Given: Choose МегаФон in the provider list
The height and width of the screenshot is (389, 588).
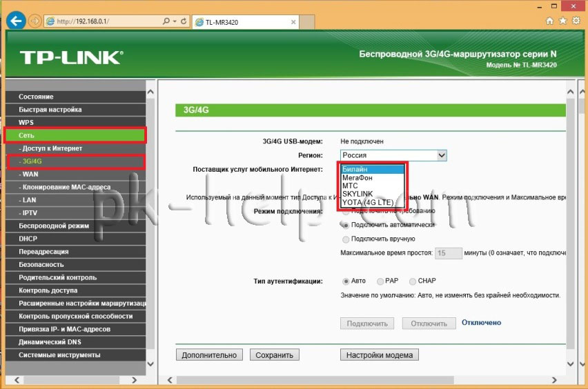Looking at the screenshot, I should pos(373,178).
